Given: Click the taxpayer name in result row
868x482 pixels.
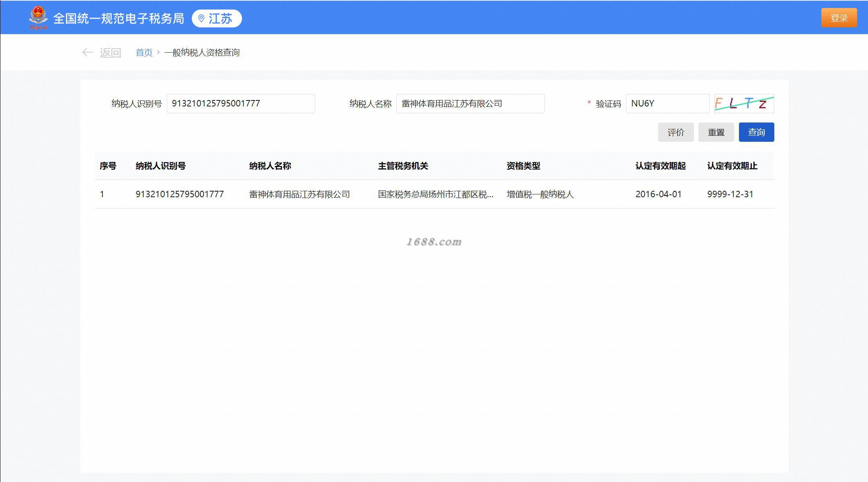Looking at the screenshot, I should pos(299,194).
